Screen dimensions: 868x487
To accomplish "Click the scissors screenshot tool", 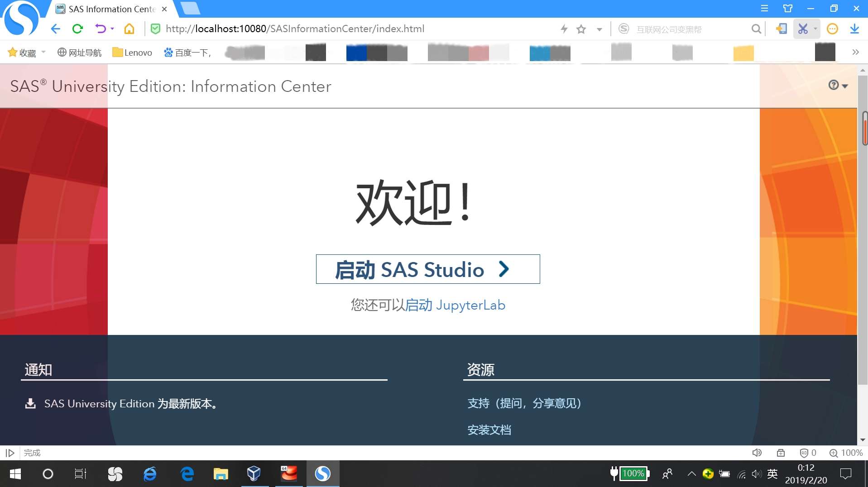I will tap(803, 29).
